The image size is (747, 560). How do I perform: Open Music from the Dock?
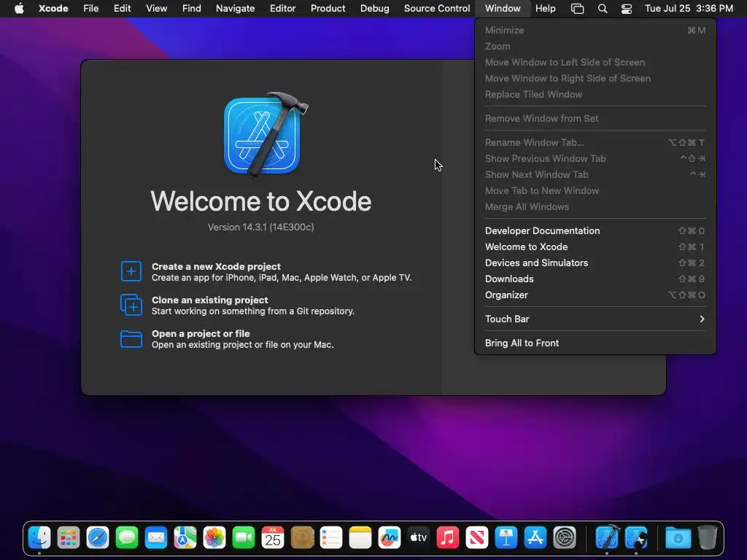click(448, 538)
